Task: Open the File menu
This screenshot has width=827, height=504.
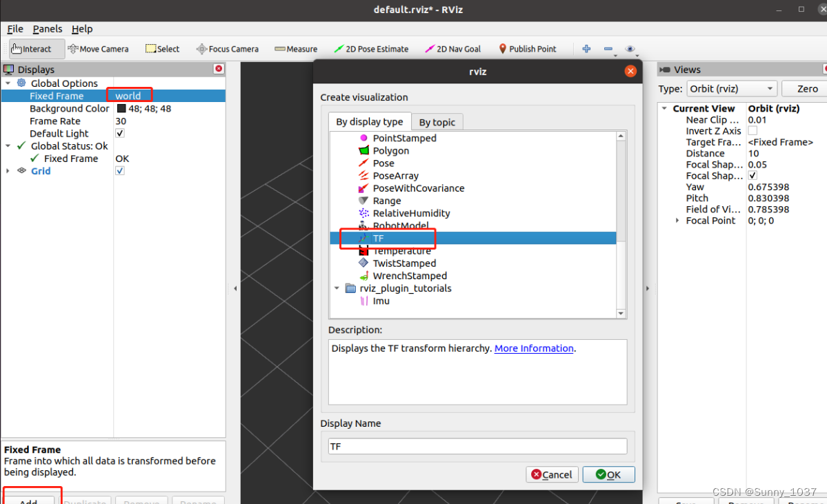Action: [14, 29]
